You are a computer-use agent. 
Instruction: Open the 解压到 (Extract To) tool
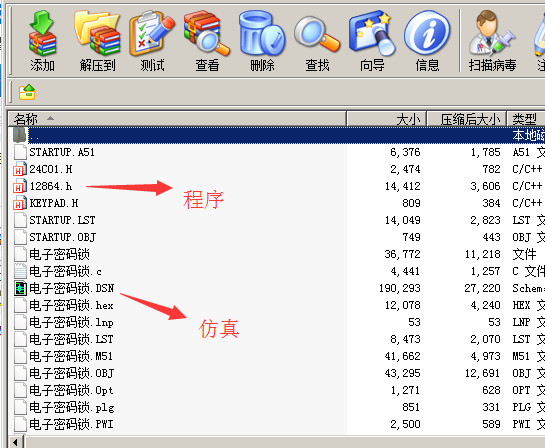(97, 41)
